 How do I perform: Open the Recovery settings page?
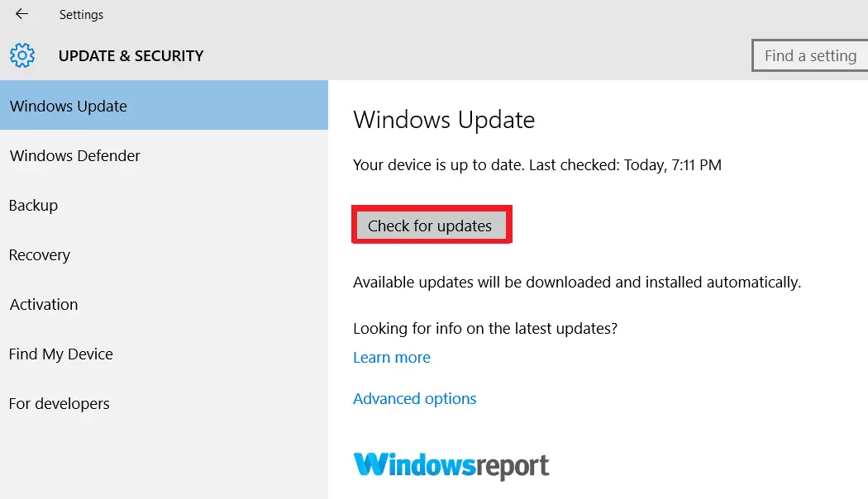164,255
